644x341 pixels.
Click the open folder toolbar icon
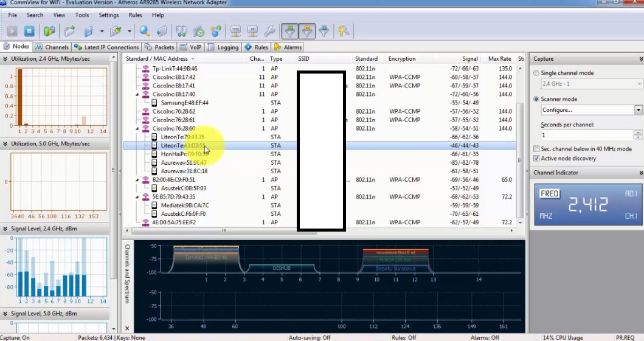pyautogui.click(x=70, y=30)
